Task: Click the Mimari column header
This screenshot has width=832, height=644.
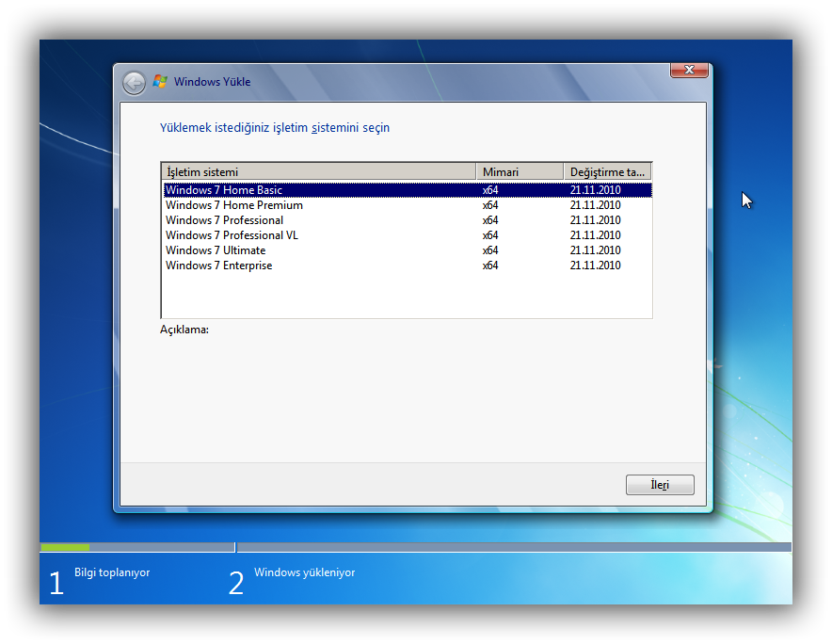Action: [x=520, y=171]
